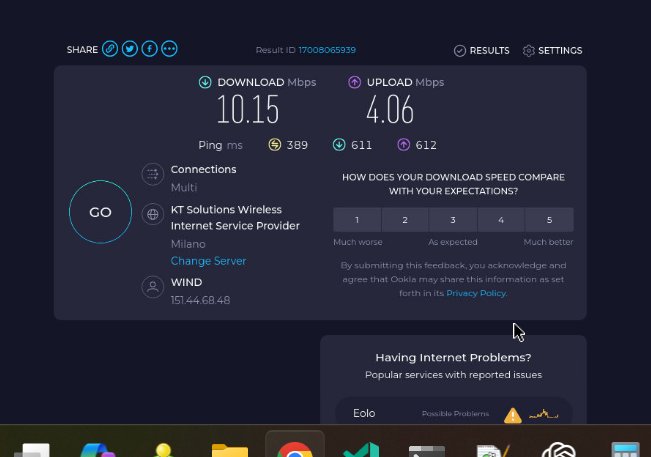Image resolution: width=651 pixels, height=457 pixels.
Task: Copy the share link icon
Action: click(110, 49)
